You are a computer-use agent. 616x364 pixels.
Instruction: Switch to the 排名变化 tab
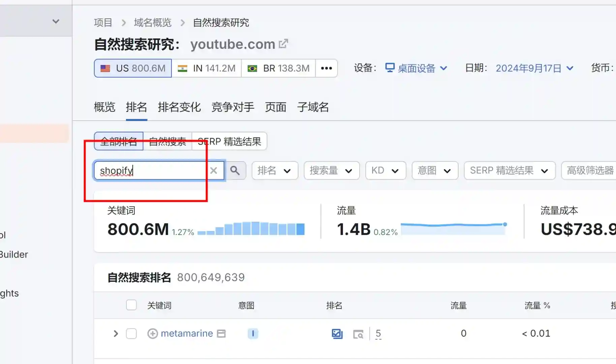[179, 107]
